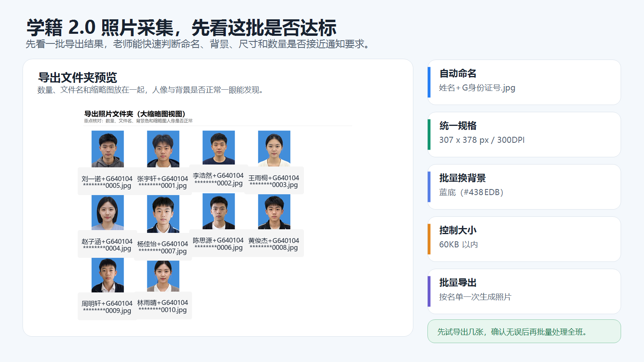This screenshot has height=362, width=644.
Task: Click the 导出照片文件夹（大缩略图视图）title
Action: click(x=134, y=114)
